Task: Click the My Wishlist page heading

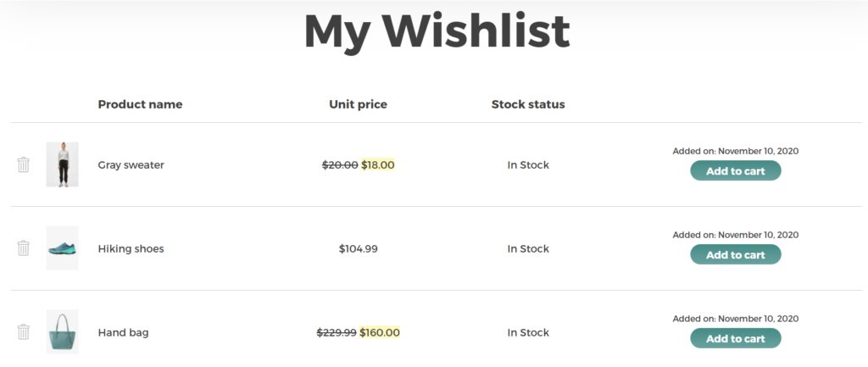Action: [x=437, y=31]
